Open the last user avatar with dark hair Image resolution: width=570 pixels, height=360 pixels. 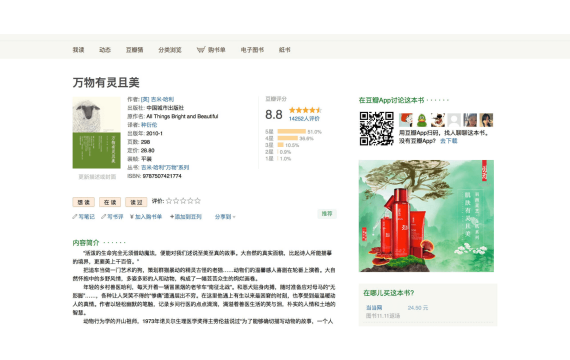(x=486, y=120)
